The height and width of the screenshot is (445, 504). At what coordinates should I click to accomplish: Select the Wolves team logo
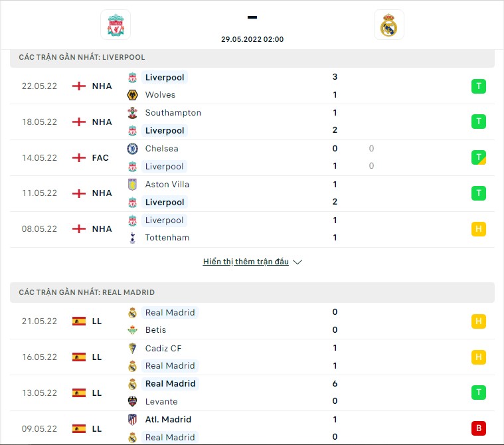coord(132,95)
